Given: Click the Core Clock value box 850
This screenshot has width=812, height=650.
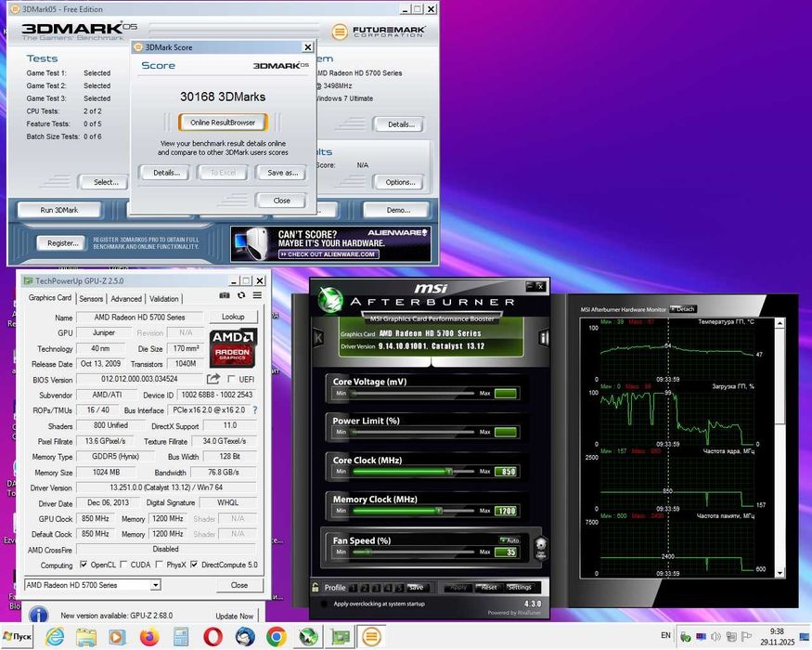Looking at the screenshot, I should (x=506, y=472).
